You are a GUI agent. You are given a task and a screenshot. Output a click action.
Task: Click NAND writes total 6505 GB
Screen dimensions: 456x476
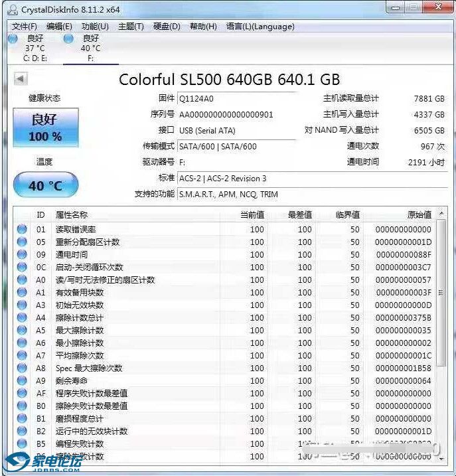click(429, 131)
